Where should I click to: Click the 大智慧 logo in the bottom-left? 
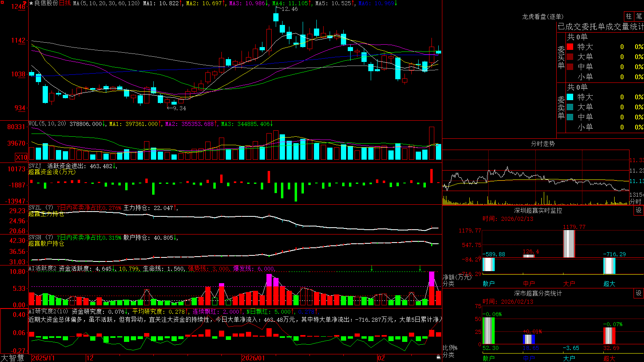point(12,358)
